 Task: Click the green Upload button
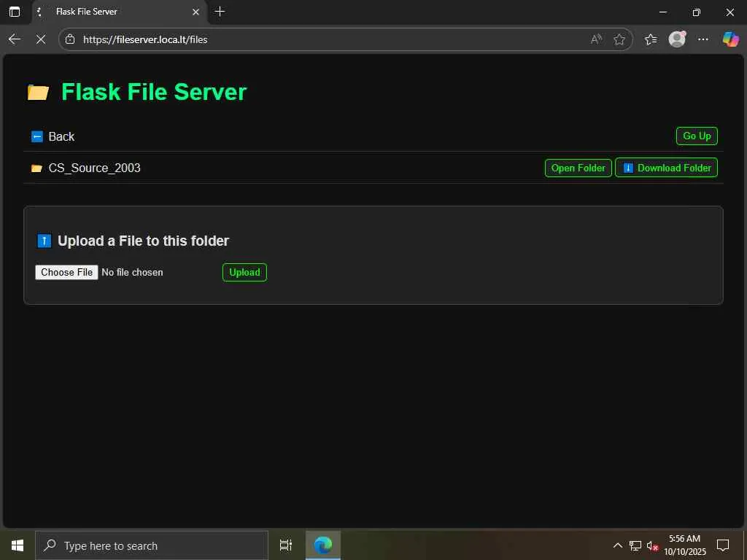pos(244,273)
